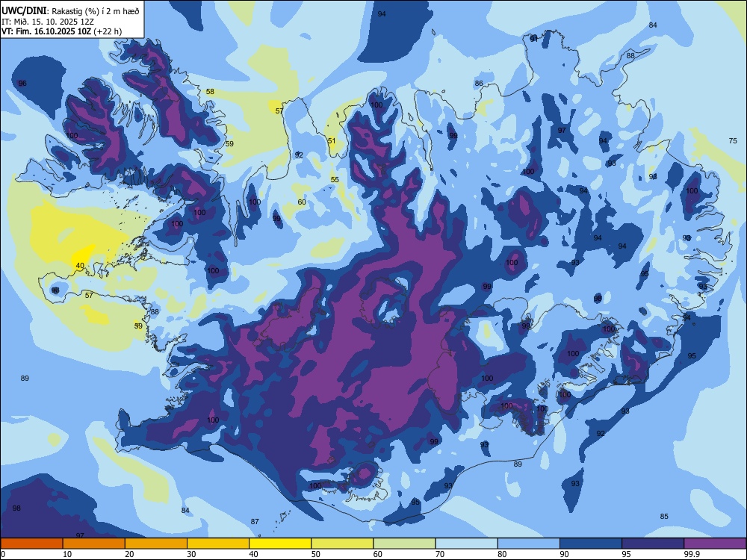Screen dimensions: 747x560
Task: Click the map value '87' off the south coast
Action: [x=255, y=521]
